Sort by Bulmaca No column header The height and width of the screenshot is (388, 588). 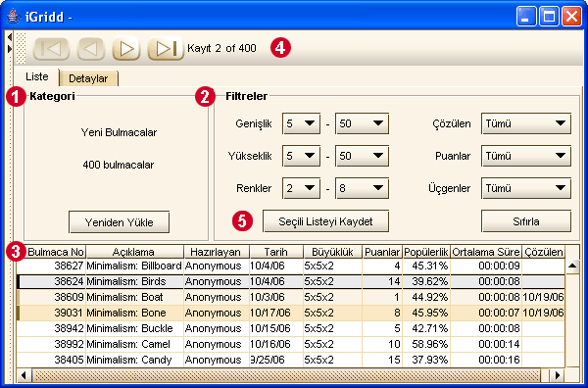tap(51, 252)
